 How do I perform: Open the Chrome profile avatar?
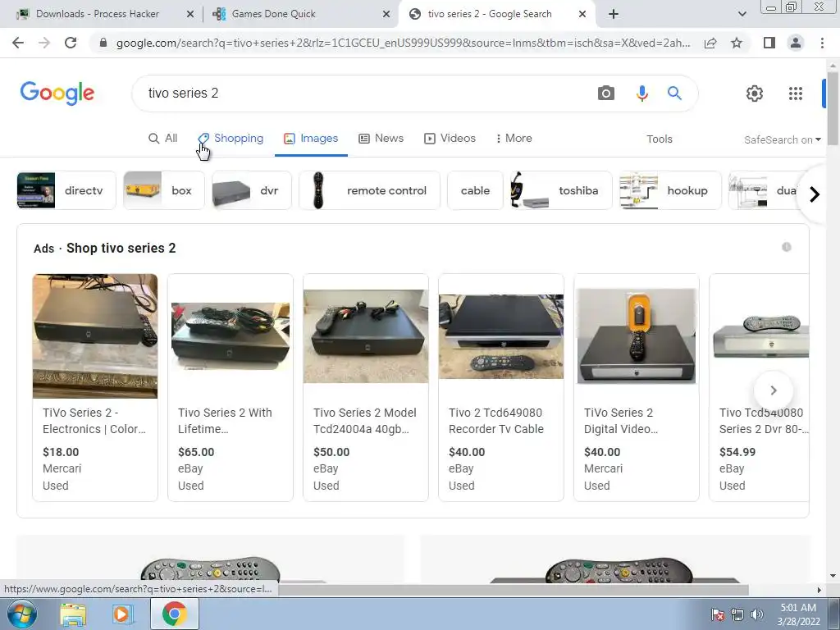(x=796, y=43)
